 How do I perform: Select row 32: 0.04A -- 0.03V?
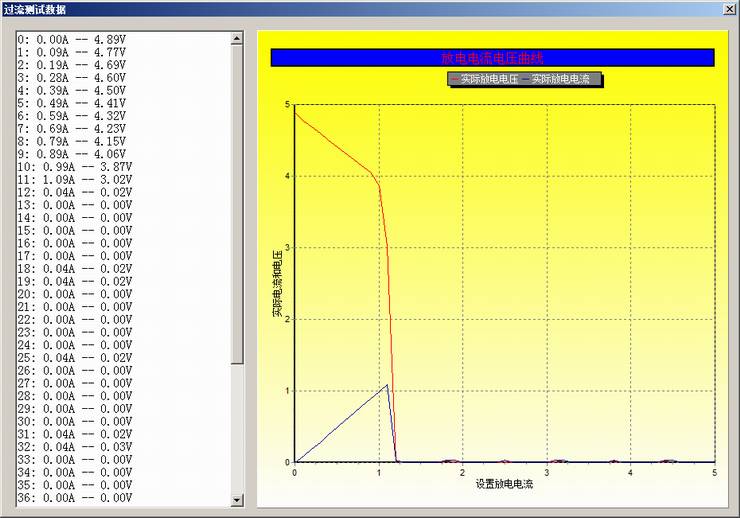click(74, 447)
